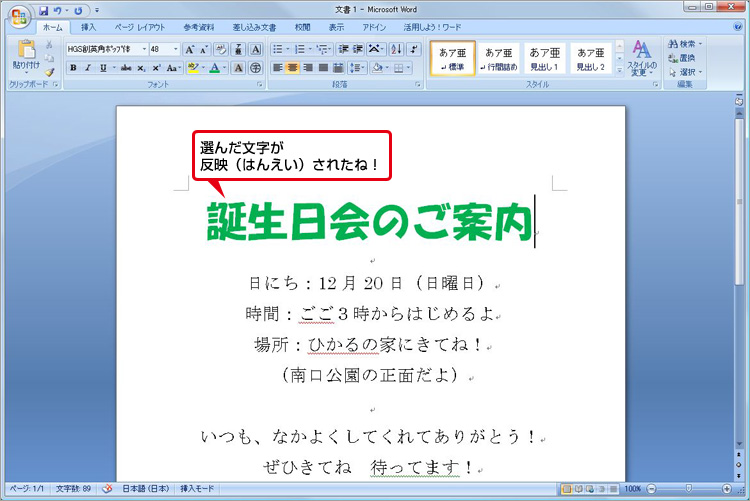
Task: Switch to Print Layout view icon
Action: 567,489
